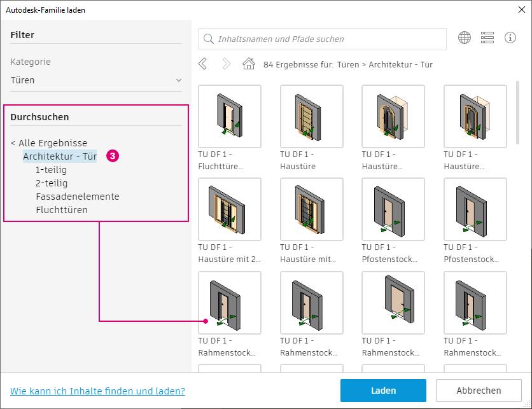This screenshot has height=409, width=532.
Task: Click the globe language icon
Action: [464, 38]
